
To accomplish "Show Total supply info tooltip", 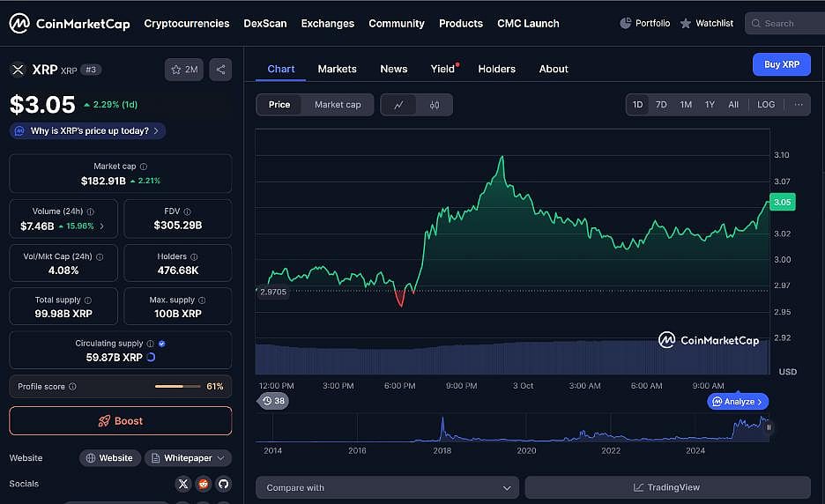I will point(88,300).
